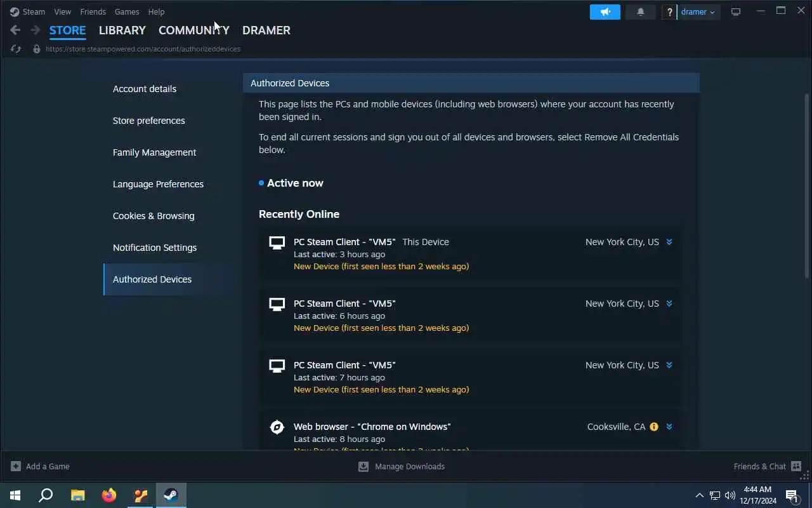The image size is (812, 508).
Task: Open Notification Settings page
Action: pos(155,248)
